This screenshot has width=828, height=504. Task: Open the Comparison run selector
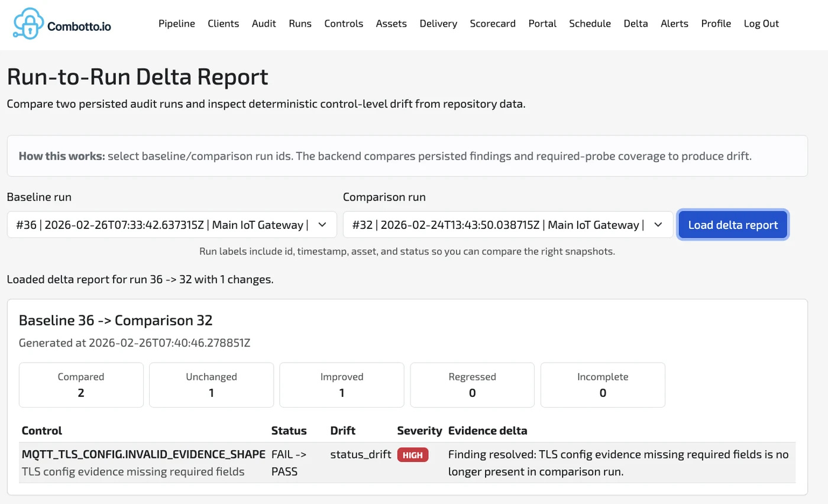(507, 225)
